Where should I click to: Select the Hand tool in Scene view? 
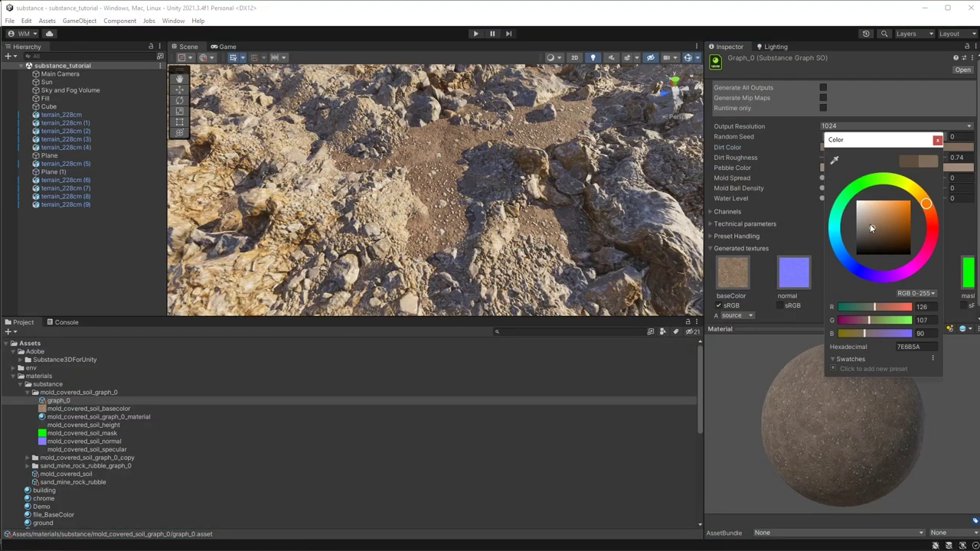click(x=180, y=79)
